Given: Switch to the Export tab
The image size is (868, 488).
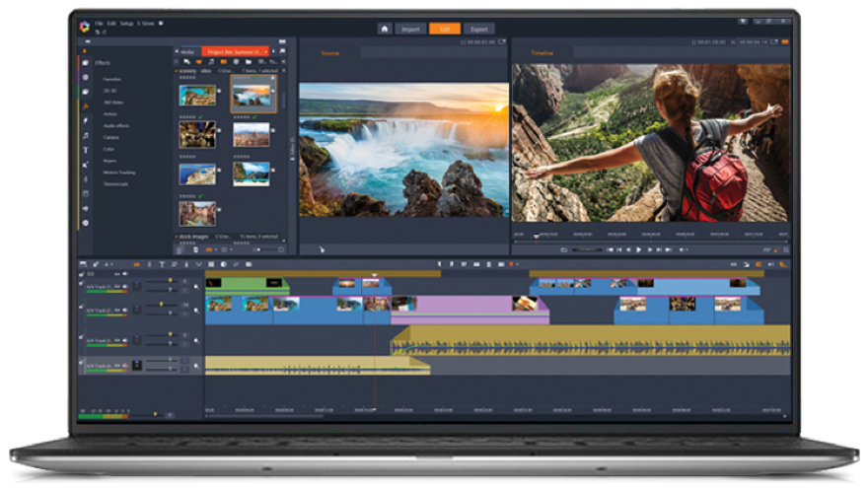Looking at the screenshot, I should [x=478, y=29].
